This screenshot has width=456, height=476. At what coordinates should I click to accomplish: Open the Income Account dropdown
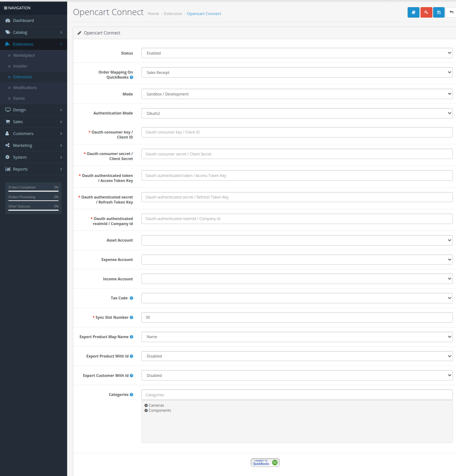[x=297, y=279]
